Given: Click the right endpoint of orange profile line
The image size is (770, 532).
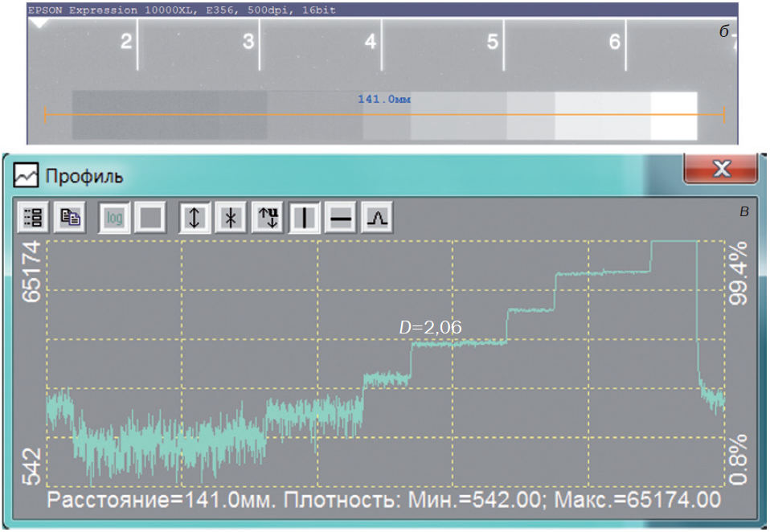Looking at the screenshot, I should point(724,115).
